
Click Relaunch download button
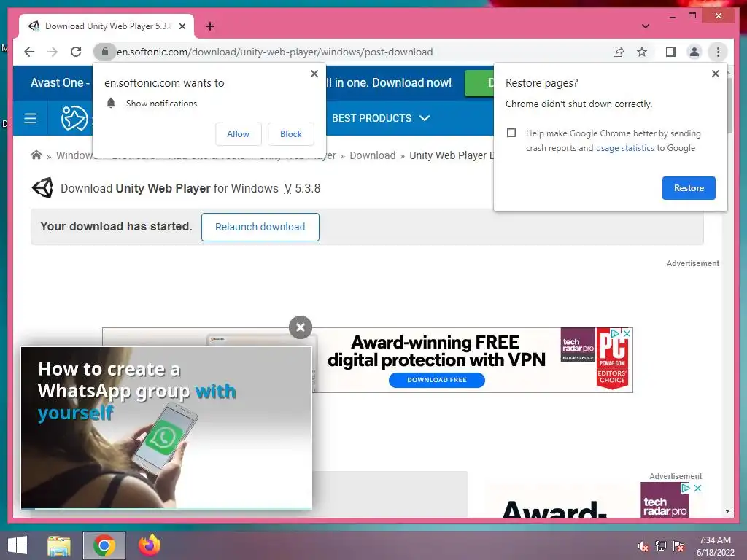[x=260, y=227]
